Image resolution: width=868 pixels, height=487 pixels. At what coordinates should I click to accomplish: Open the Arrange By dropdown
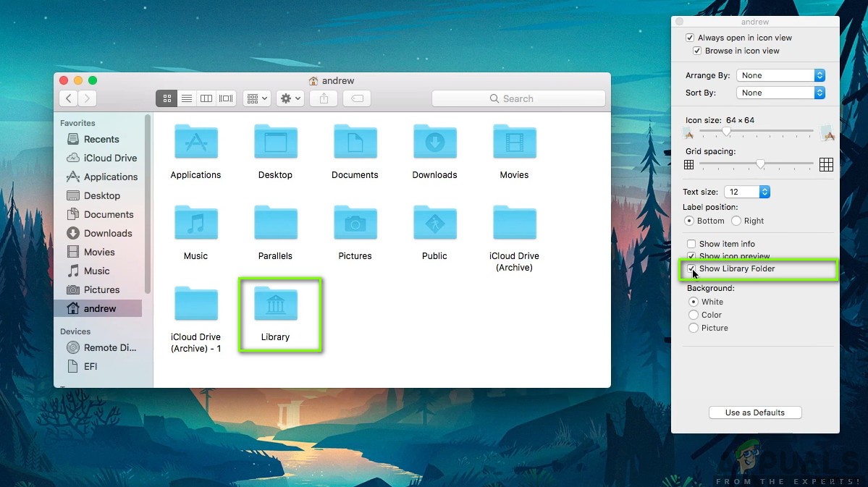pos(780,75)
